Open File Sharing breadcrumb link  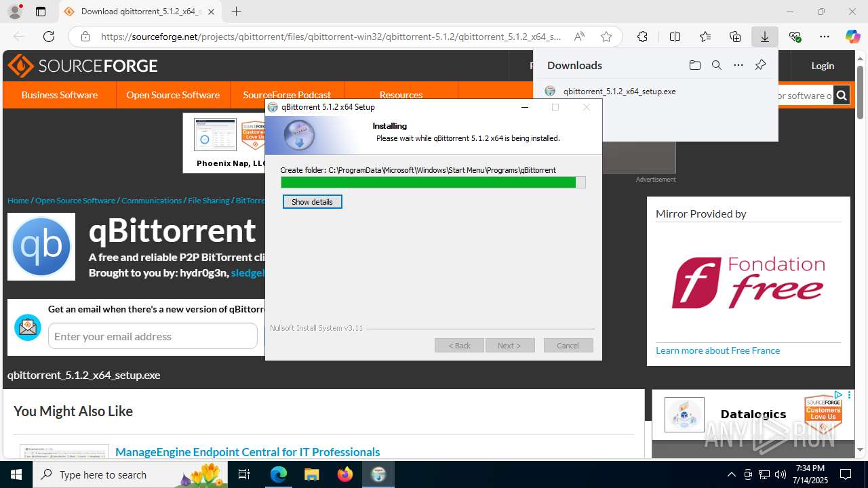[x=209, y=201]
